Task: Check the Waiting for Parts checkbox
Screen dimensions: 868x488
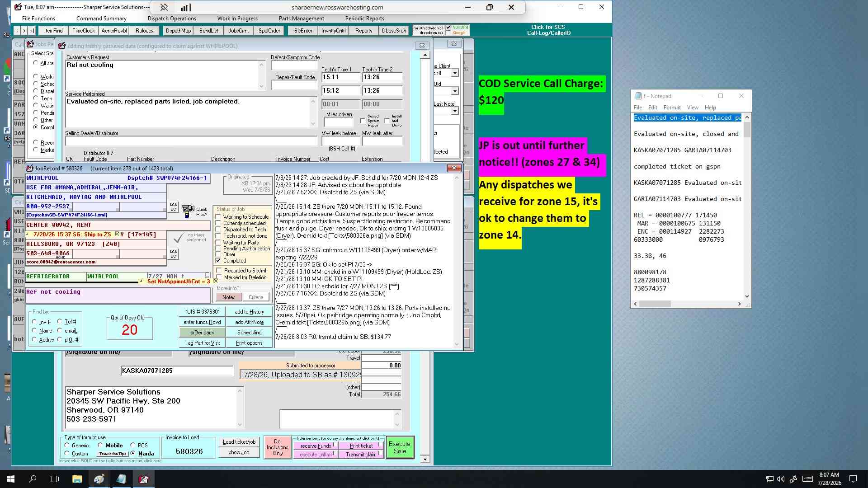Action: click(x=218, y=243)
